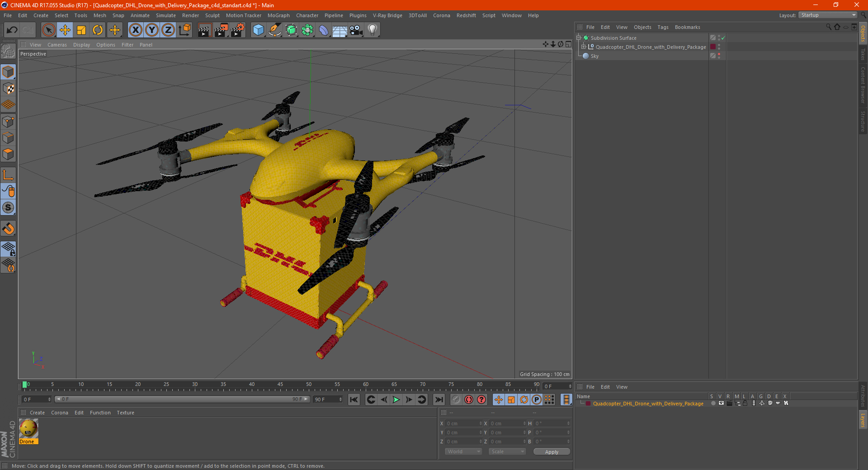Add a Light bulb icon

point(373,30)
